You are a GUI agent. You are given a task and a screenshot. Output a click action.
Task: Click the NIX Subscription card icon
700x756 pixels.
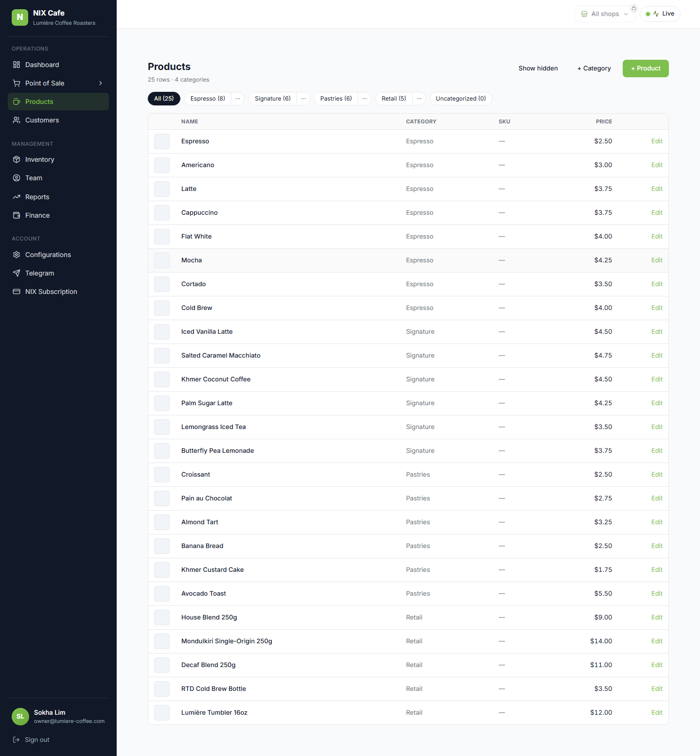pyautogui.click(x=17, y=292)
